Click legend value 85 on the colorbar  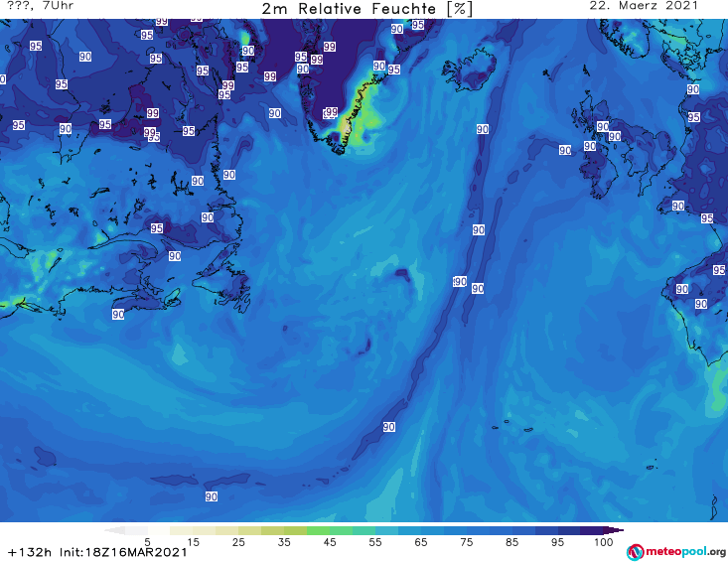pos(511,542)
